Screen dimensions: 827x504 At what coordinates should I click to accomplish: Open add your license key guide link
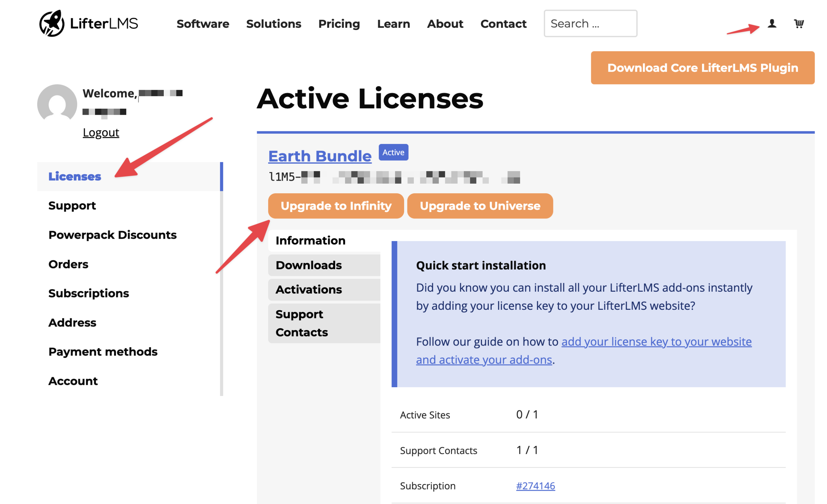pyautogui.click(x=656, y=341)
